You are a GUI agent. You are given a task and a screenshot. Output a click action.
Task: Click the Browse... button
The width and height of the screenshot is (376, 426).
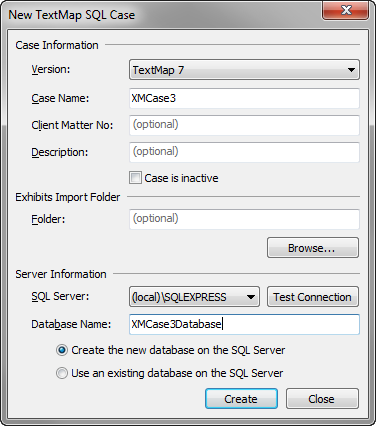point(313,248)
